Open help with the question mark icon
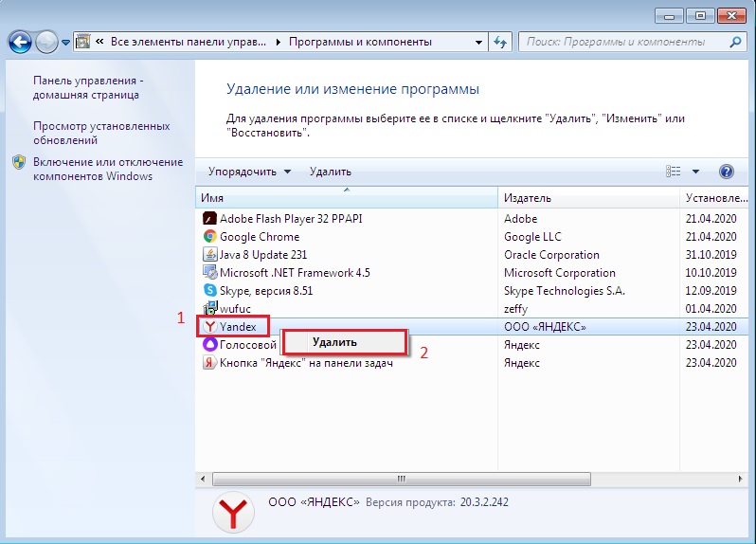 [726, 172]
